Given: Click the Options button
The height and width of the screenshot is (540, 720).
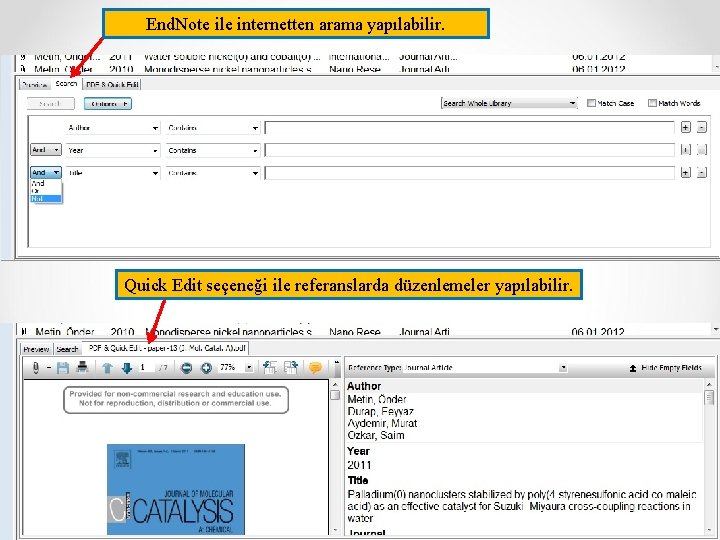Looking at the screenshot, I should (108, 104).
